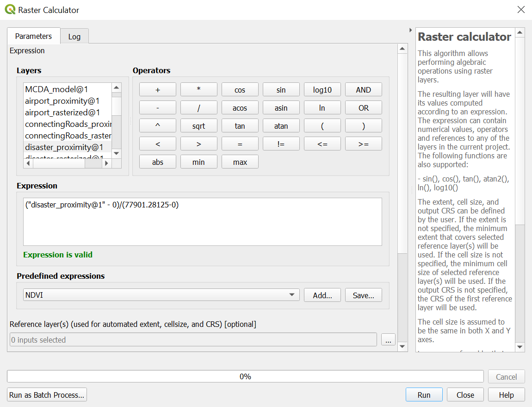Screen dimensions: 532x407
Task: Click the plus operator button
Action: click(x=157, y=90)
